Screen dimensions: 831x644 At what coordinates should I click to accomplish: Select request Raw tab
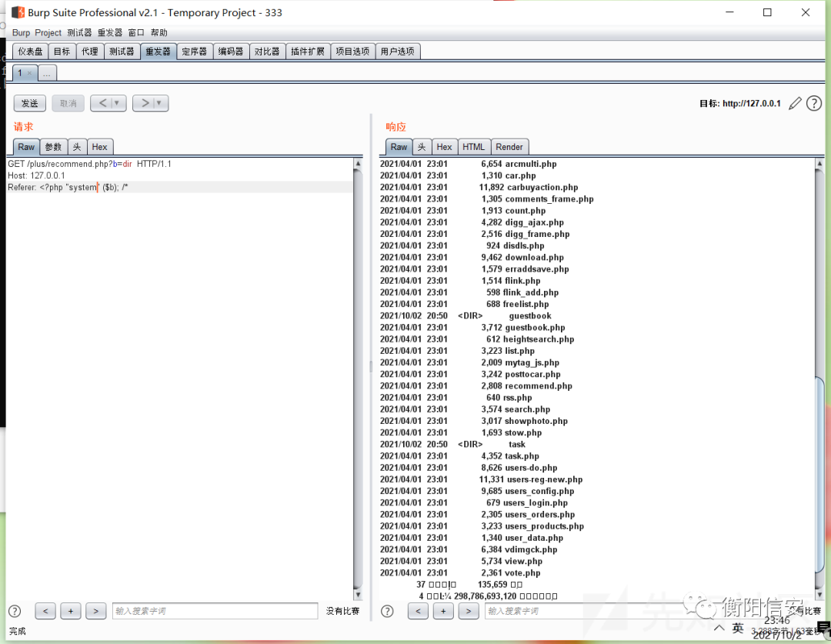coord(26,147)
